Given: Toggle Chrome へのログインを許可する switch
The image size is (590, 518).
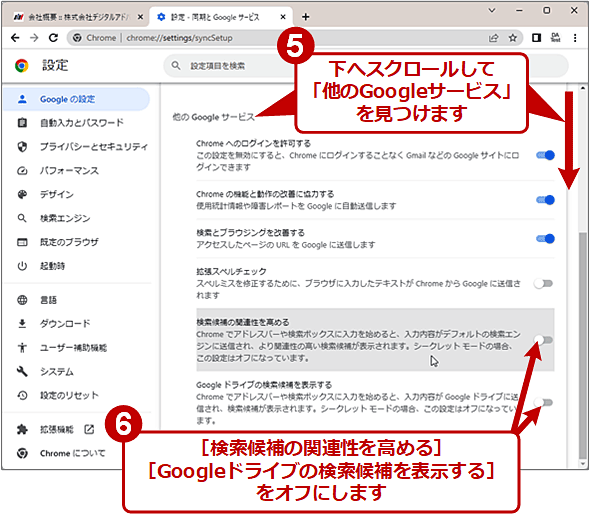Looking at the screenshot, I should pos(545,155).
